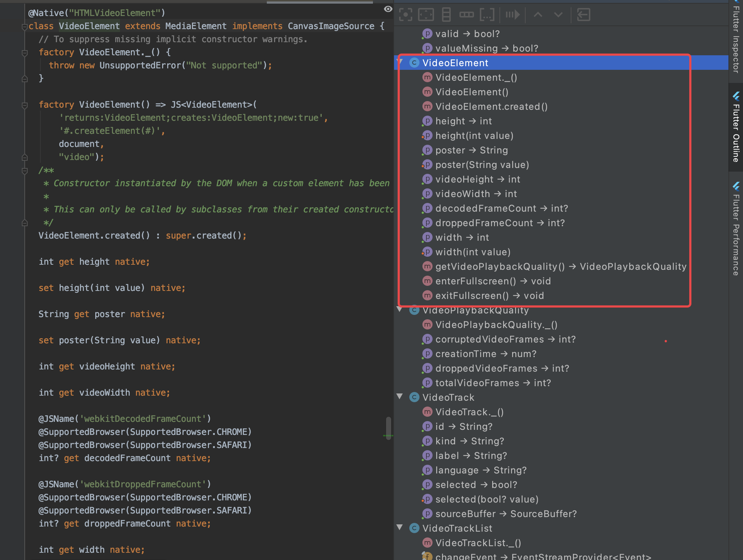This screenshot has width=743, height=560.
Task: Select the Wrap with Padding action
Action: (426, 15)
